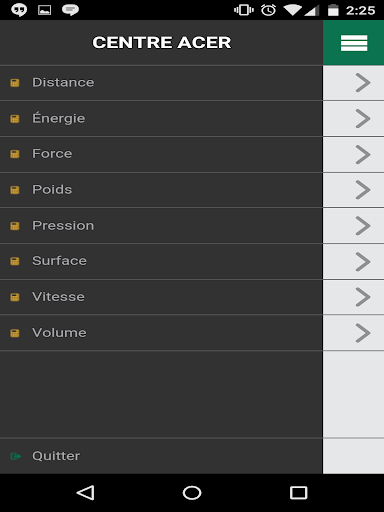The height and width of the screenshot is (512, 384).
Task: Open the Poids menu item
Action: coord(161,190)
